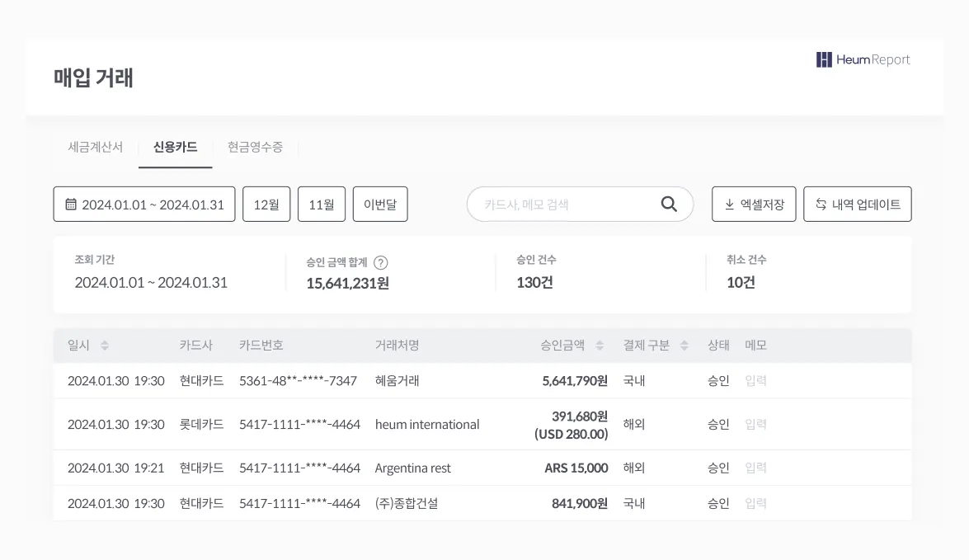Click the 내역 업데이트 refresh button
The image size is (969, 560).
(858, 205)
